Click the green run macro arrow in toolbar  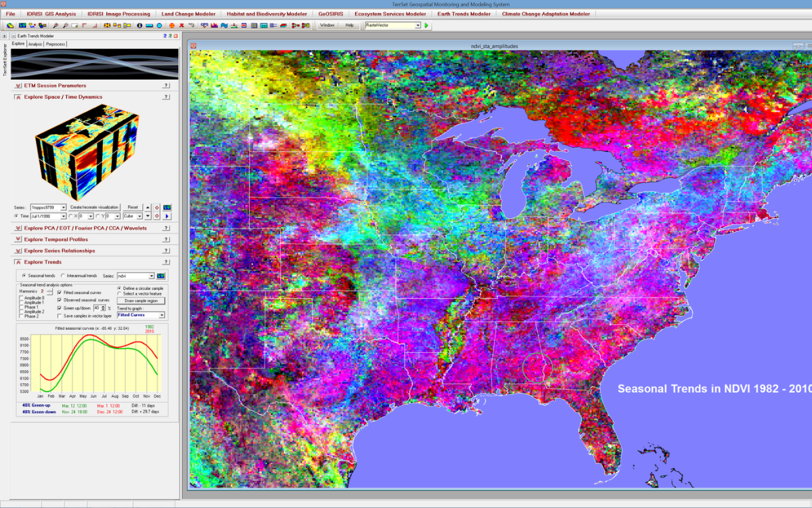coord(427,26)
